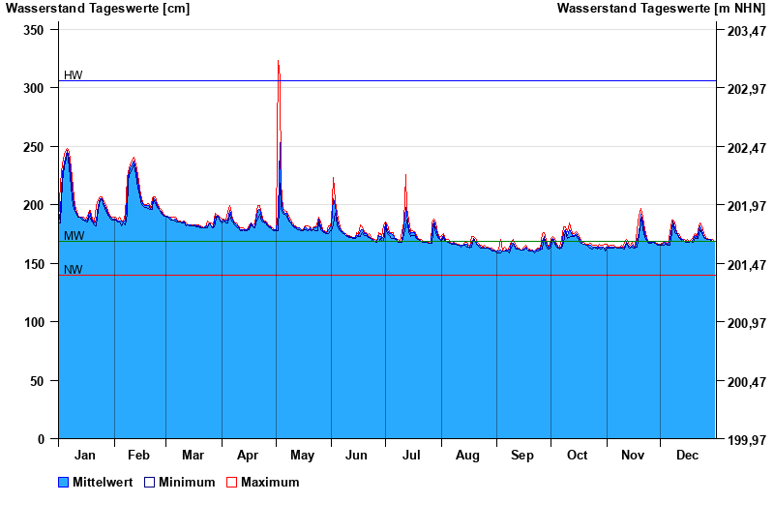774x532 pixels.
Task: Click the 200,97 tick label on right axis
Action: (x=746, y=322)
